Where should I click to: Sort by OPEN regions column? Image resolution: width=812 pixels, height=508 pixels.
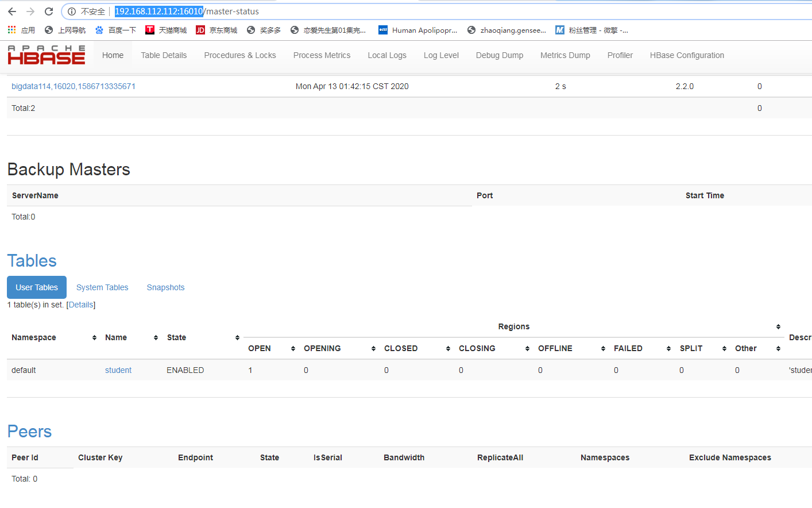[293, 349]
